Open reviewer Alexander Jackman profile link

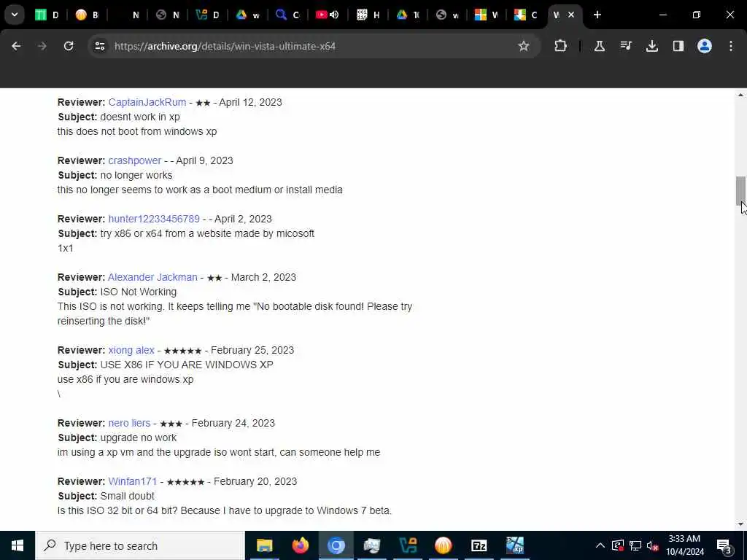click(x=152, y=277)
